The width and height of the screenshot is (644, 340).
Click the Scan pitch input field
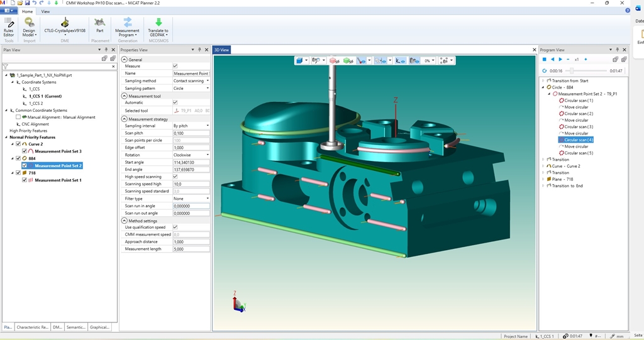[191, 133]
